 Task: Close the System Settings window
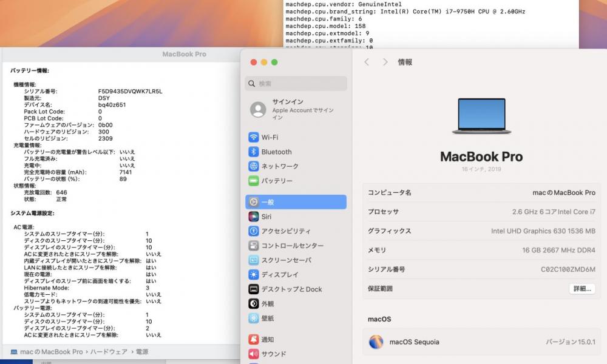pos(254,62)
